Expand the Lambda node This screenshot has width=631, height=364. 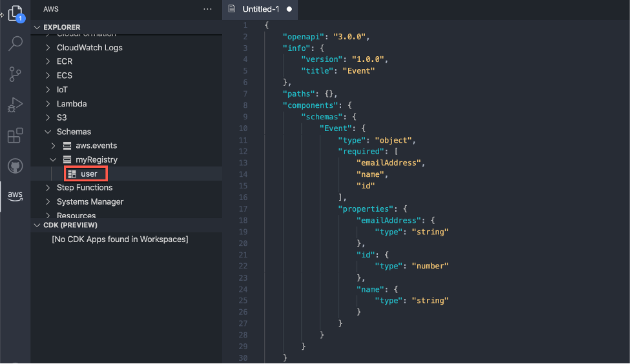(x=48, y=104)
